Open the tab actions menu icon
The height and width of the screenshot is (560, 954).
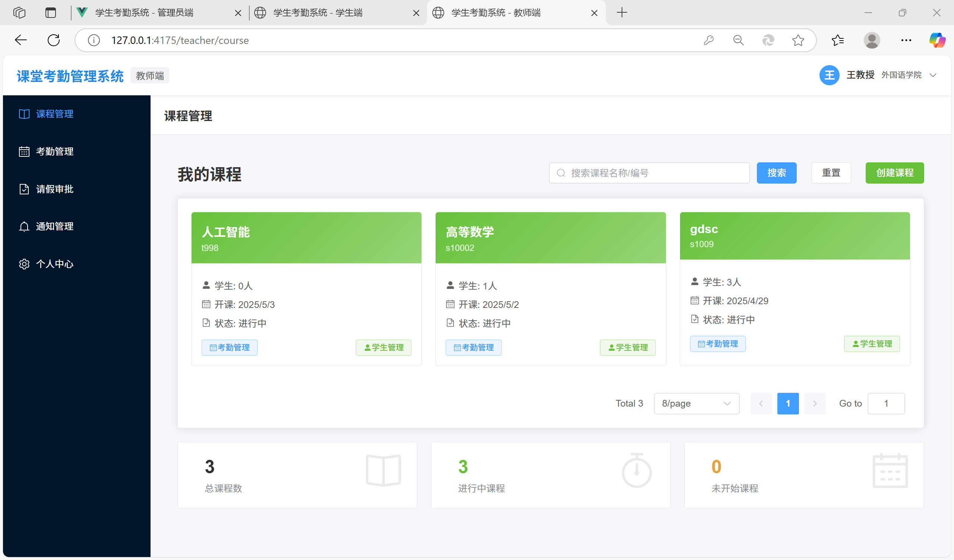(x=50, y=13)
